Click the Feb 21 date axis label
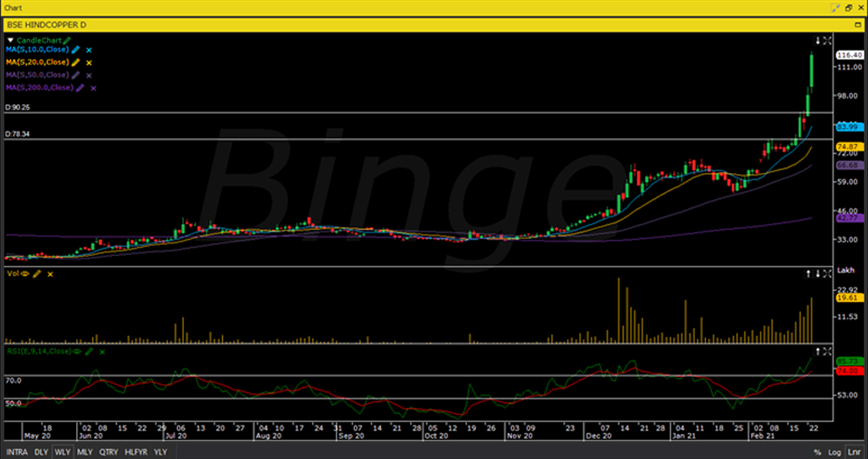Image resolution: width=868 pixels, height=459 pixels. pos(762,436)
